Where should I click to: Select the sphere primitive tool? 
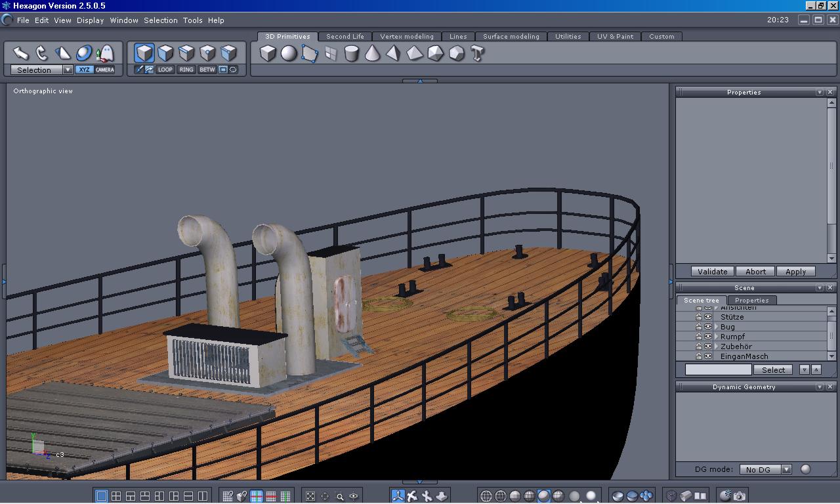(289, 53)
